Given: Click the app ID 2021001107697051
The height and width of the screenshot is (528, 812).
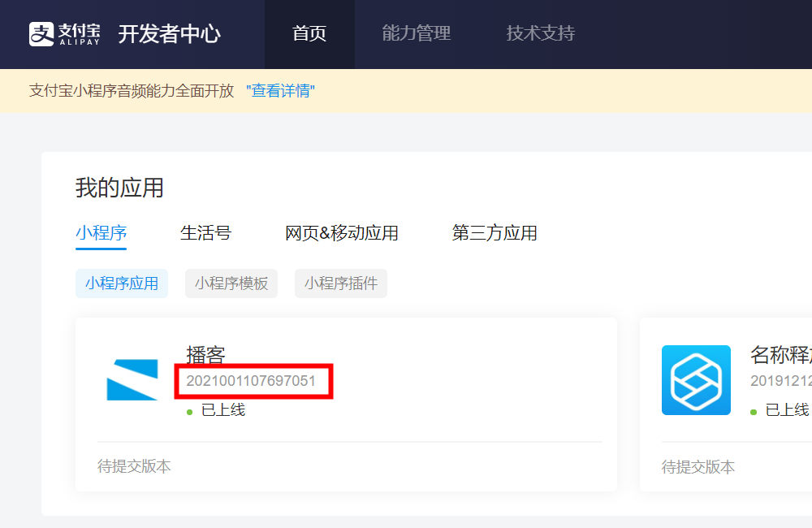Looking at the screenshot, I should click(251, 381).
